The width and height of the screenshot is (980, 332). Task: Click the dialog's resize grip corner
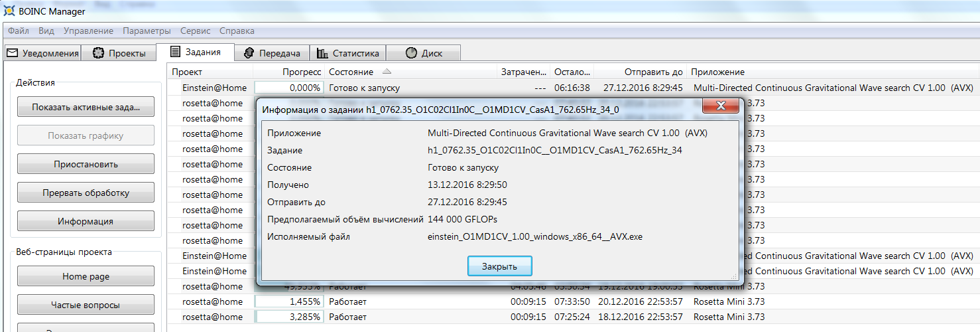pyautogui.click(x=734, y=276)
